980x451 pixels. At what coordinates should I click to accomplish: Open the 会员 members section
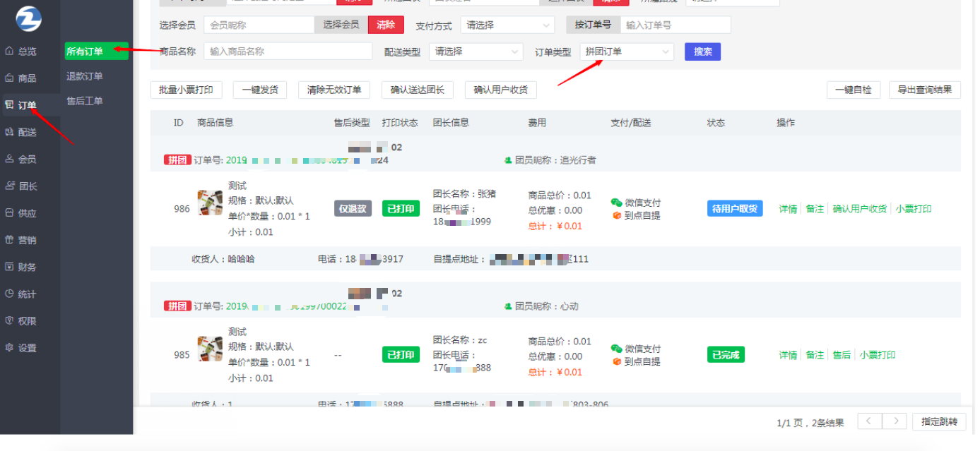click(21, 159)
